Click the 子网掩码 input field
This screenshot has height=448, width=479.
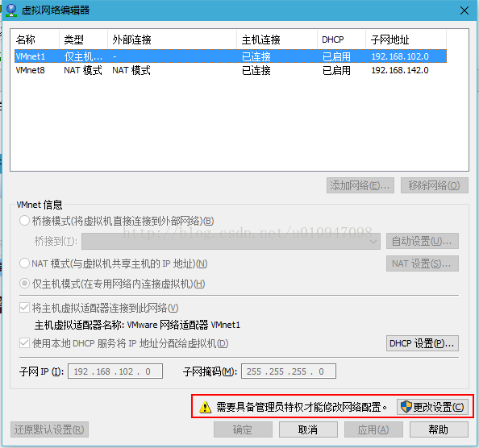coord(289,371)
